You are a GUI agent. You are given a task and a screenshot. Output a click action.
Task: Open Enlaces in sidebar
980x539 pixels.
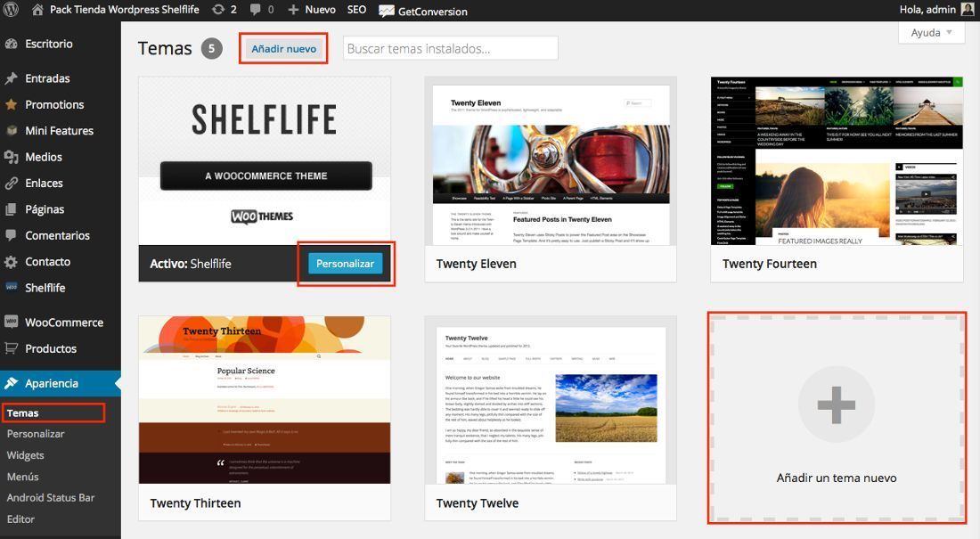44,184
